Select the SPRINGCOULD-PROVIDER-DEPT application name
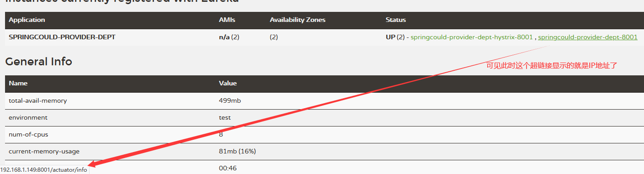 pyautogui.click(x=62, y=37)
